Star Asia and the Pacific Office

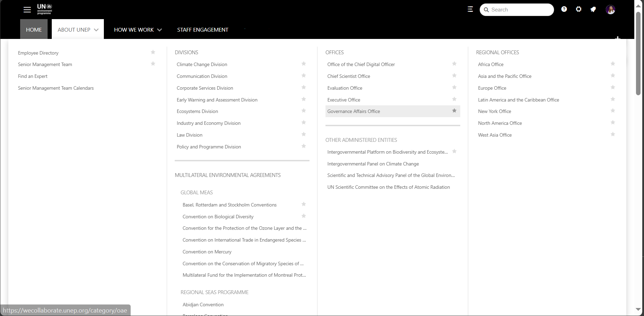coord(613,75)
